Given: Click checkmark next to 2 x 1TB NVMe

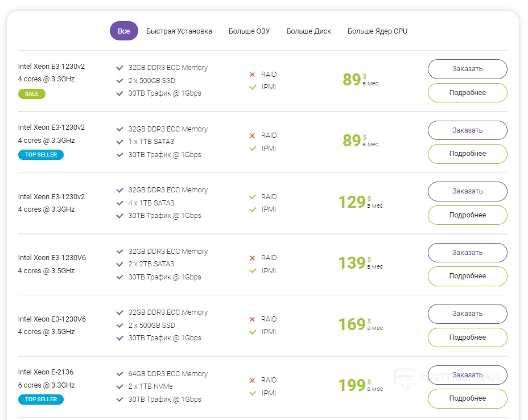Looking at the screenshot, I should [119, 387].
